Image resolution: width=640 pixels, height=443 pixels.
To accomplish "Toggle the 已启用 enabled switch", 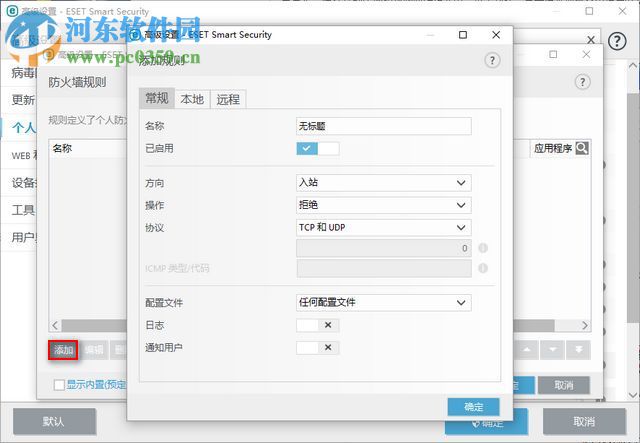I will click(318, 149).
